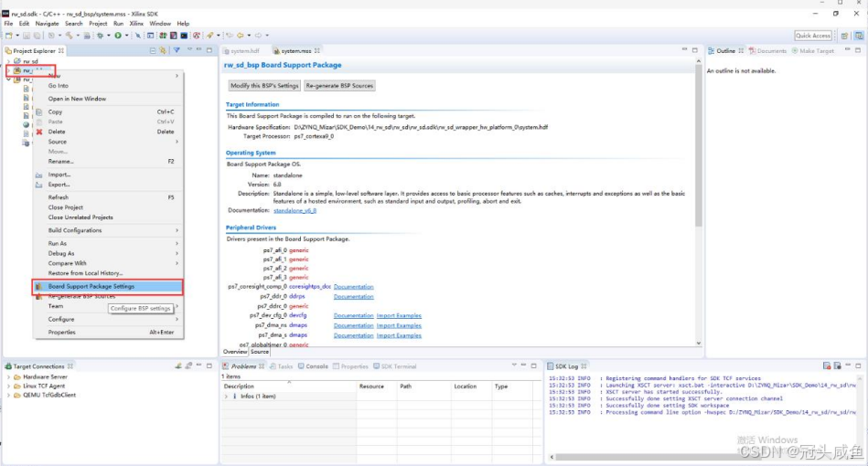Switch to the Console tab
The height and width of the screenshot is (466, 868).
click(x=316, y=366)
